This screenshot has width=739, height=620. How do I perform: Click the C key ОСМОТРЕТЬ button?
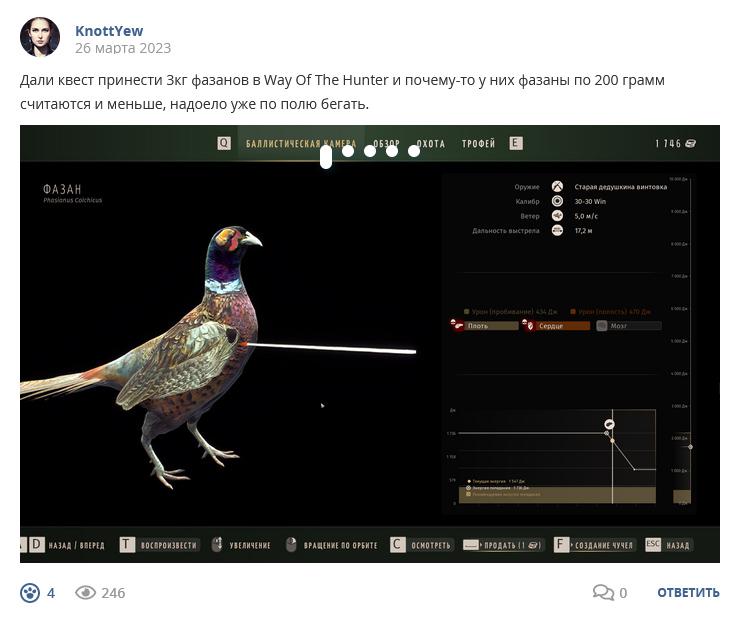pyautogui.click(x=421, y=545)
